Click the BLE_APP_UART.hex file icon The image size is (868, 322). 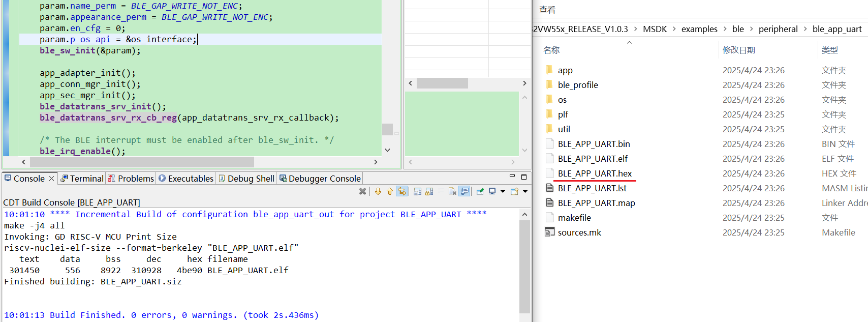click(549, 173)
